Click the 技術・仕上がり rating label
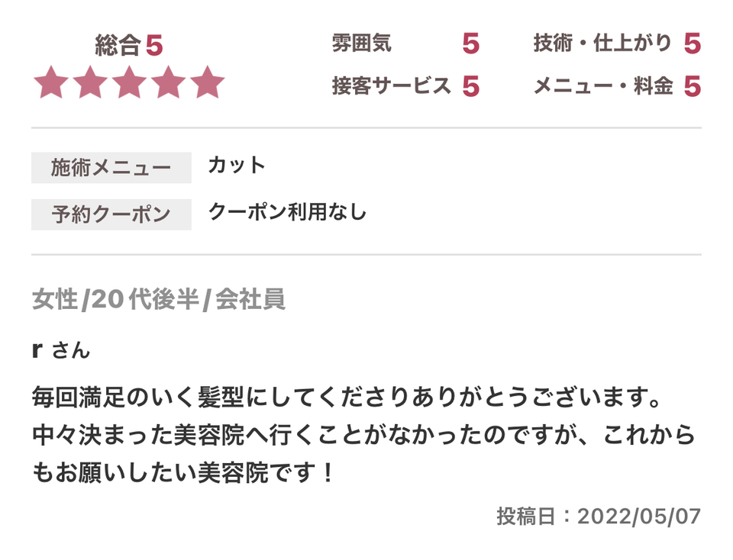The height and width of the screenshot is (560, 733). pyautogui.click(x=602, y=43)
